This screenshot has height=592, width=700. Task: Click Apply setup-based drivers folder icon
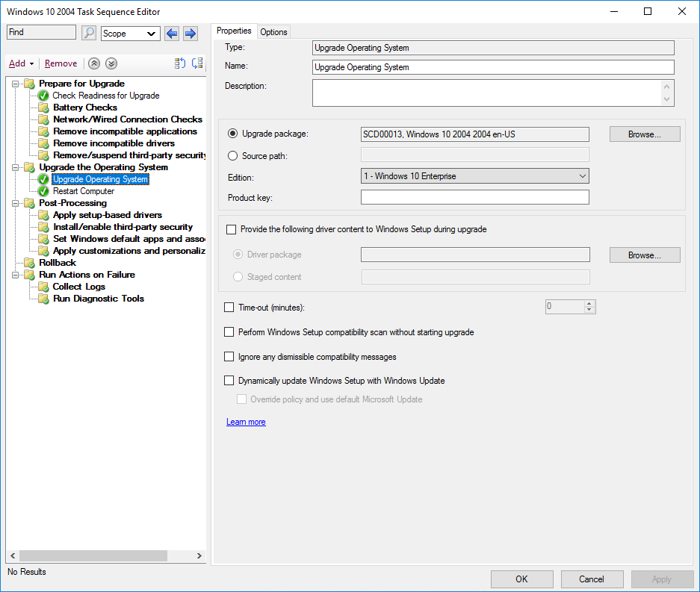[x=44, y=216]
